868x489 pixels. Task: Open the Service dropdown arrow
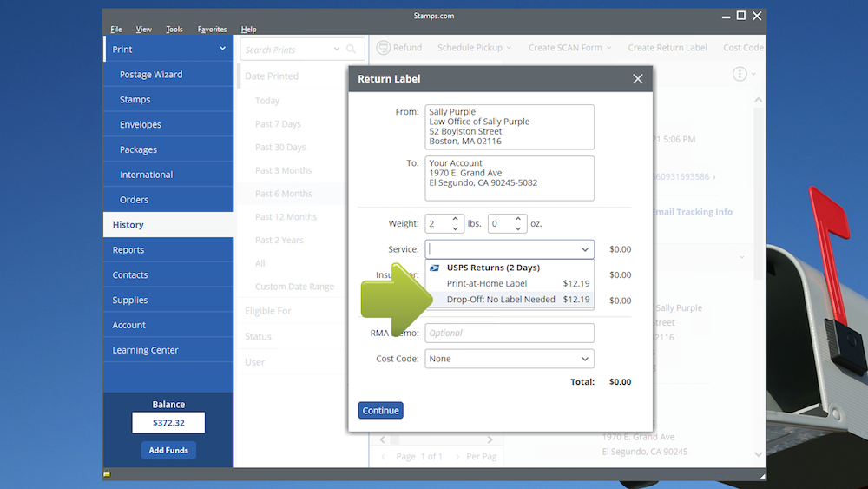click(x=584, y=249)
